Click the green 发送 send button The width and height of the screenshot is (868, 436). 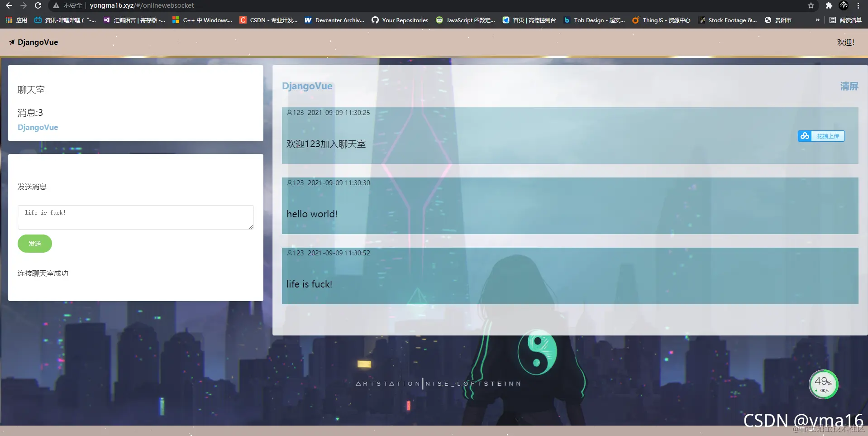[35, 244]
